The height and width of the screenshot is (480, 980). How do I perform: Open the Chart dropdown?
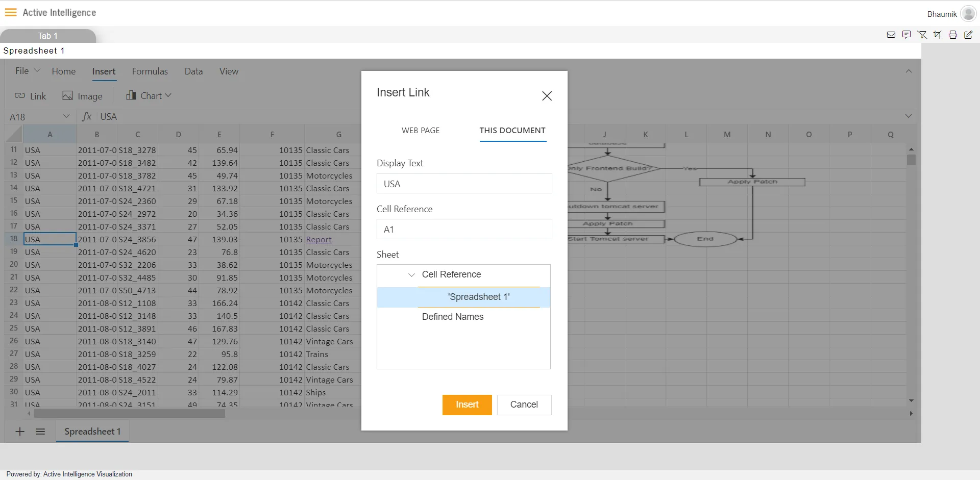click(x=149, y=95)
